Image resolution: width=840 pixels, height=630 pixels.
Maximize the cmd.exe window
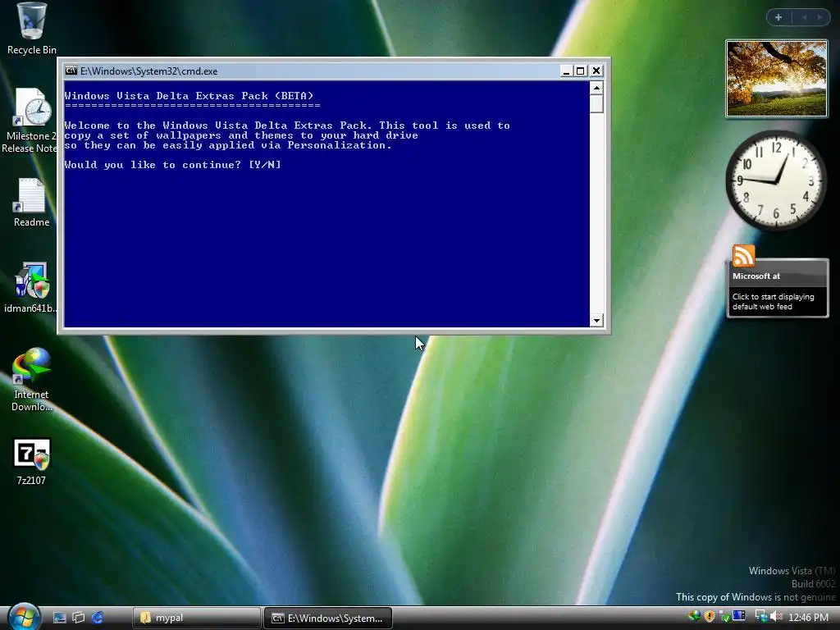point(581,71)
